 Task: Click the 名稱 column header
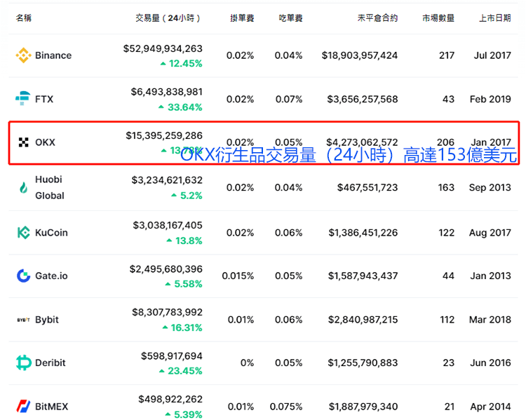25,18
